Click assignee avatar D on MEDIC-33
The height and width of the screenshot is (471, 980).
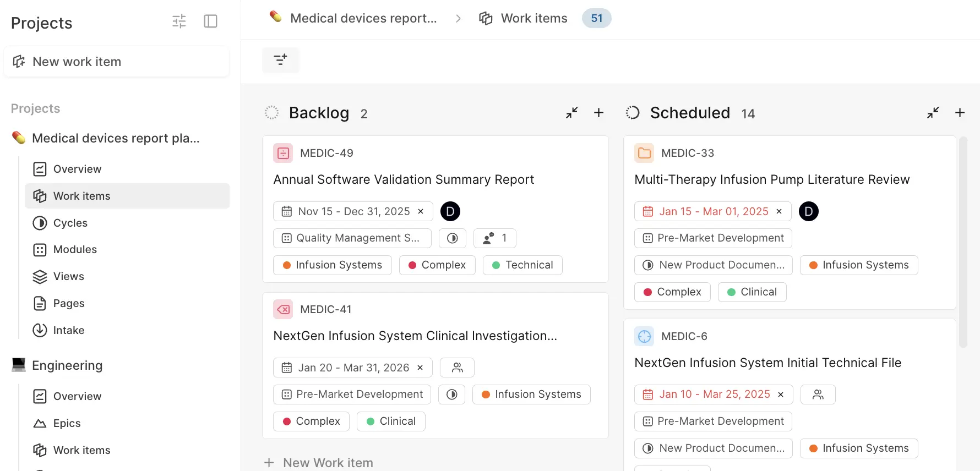tap(808, 211)
